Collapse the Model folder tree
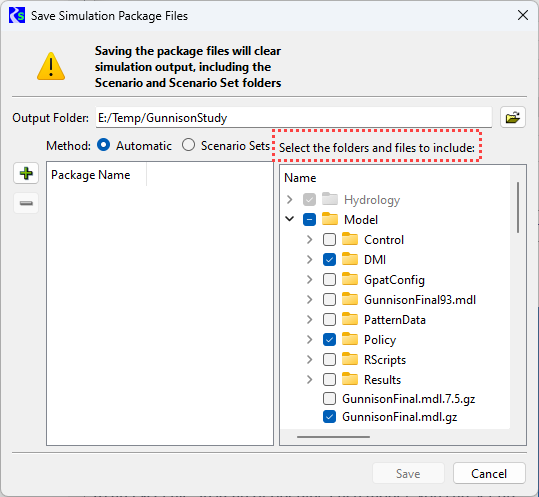Image resolution: width=539 pixels, height=497 pixels. click(290, 219)
